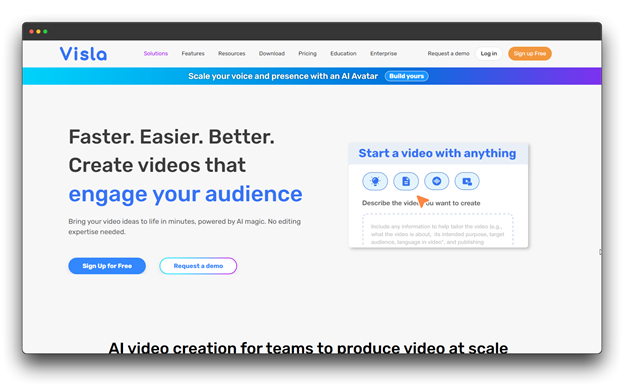Viewport: 624px width, 387px height.
Task: Click Request a demo in the header
Action: (448, 53)
